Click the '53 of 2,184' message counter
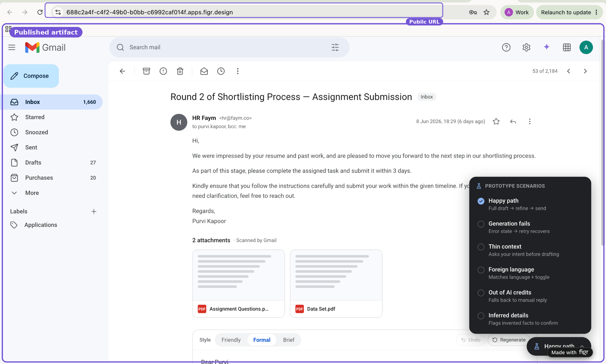The height and width of the screenshot is (364, 606). pyautogui.click(x=545, y=71)
